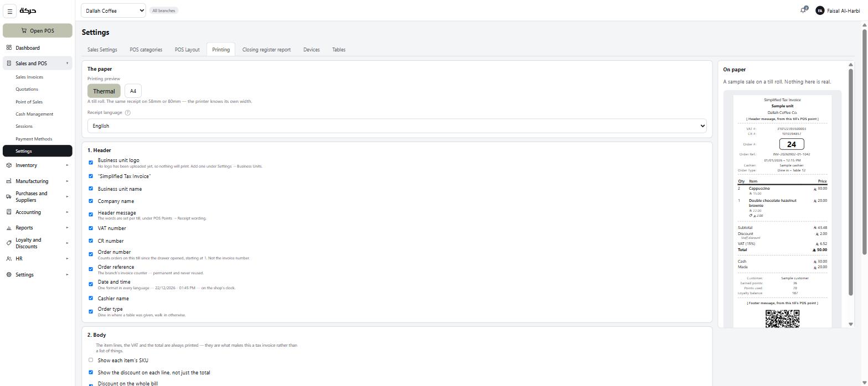Open notifications bell icon
This screenshot has width=868, height=386.
click(803, 11)
